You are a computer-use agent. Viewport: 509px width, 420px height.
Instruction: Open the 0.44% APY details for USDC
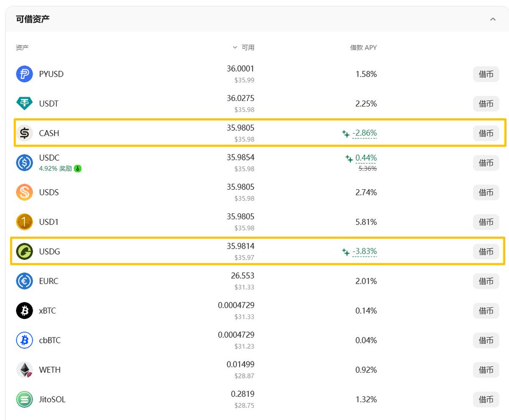[x=366, y=158]
